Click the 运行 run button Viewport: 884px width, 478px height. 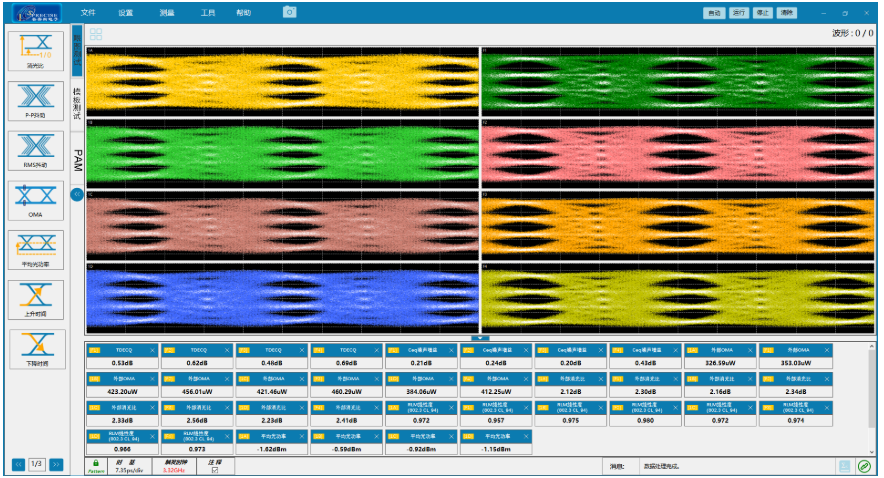[x=739, y=13]
